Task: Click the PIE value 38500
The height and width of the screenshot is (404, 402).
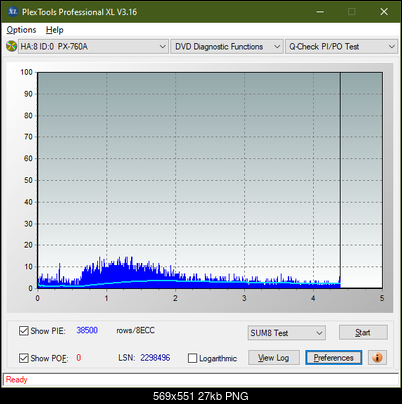Action: (87, 330)
